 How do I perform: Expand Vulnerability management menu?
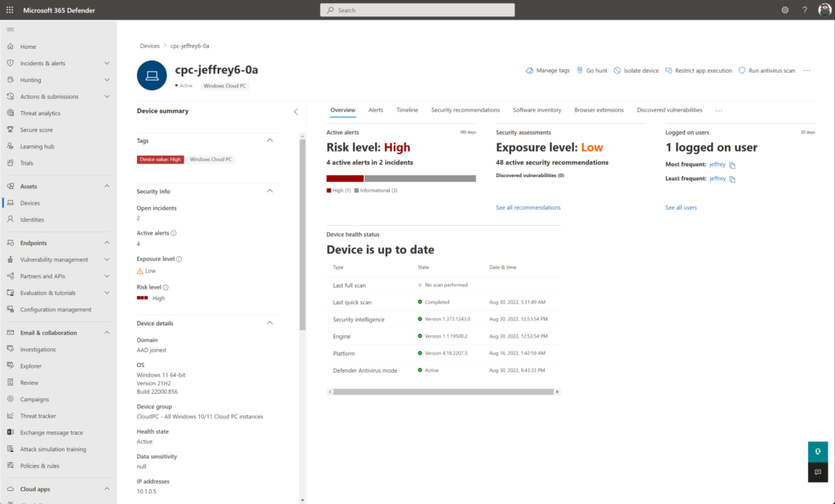pyautogui.click(x=107, y=259)
